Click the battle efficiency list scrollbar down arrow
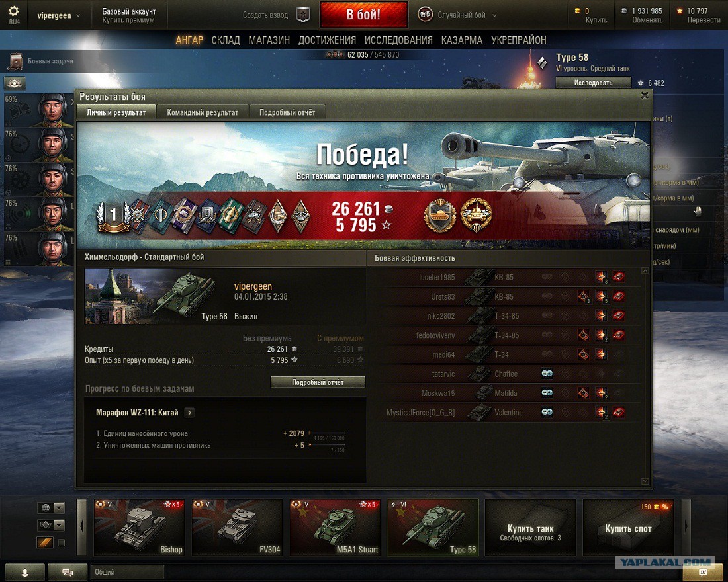Viewport: 728px width, 582px height. (645, 481)
